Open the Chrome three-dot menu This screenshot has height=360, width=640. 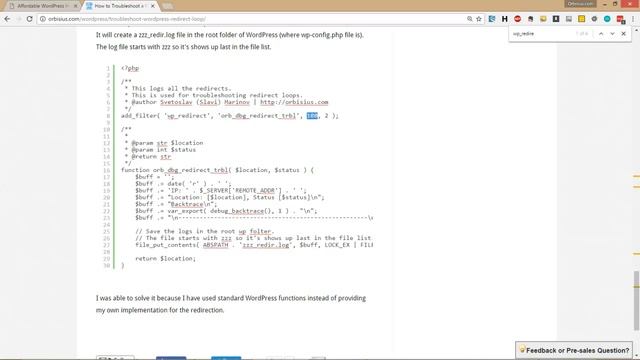633,19
